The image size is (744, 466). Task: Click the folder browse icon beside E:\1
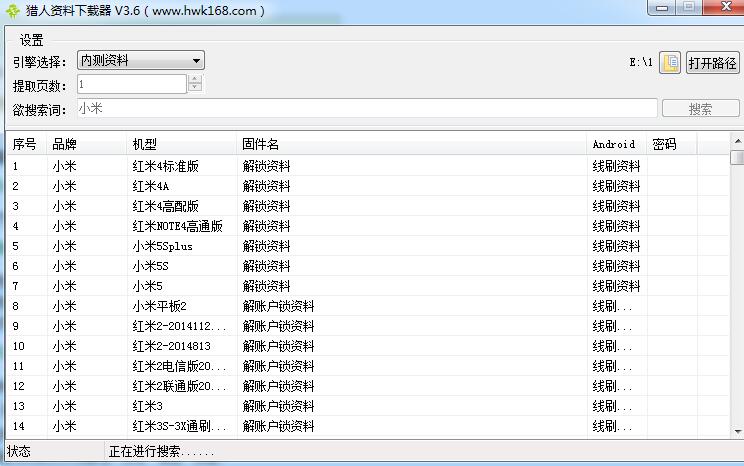point(670,63)
